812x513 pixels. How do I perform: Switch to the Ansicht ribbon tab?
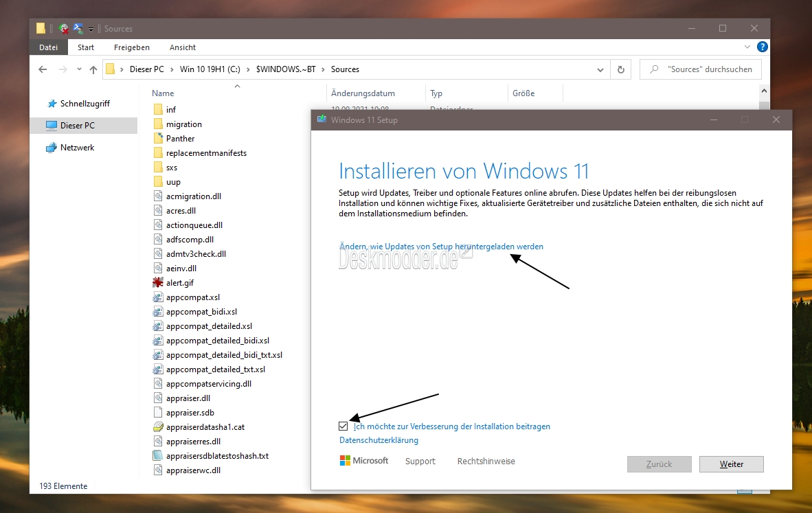pyautogui.click(x=183, y=47)
